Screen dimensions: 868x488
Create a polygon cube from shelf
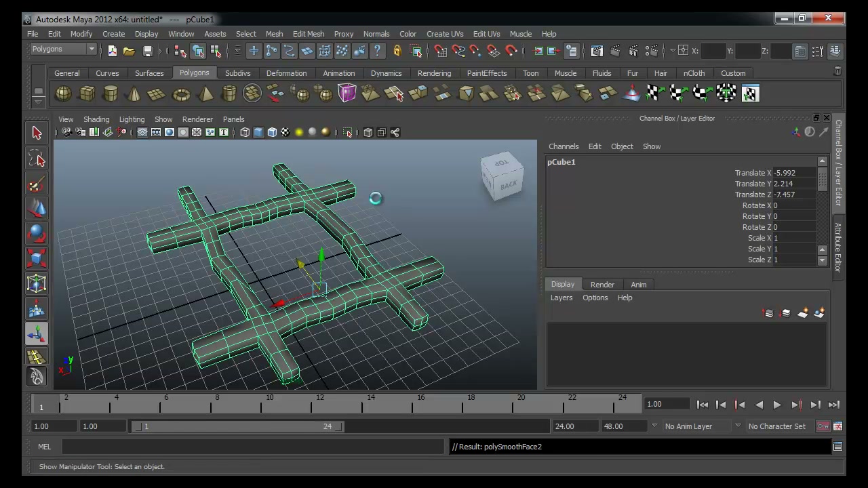point(87,94)
